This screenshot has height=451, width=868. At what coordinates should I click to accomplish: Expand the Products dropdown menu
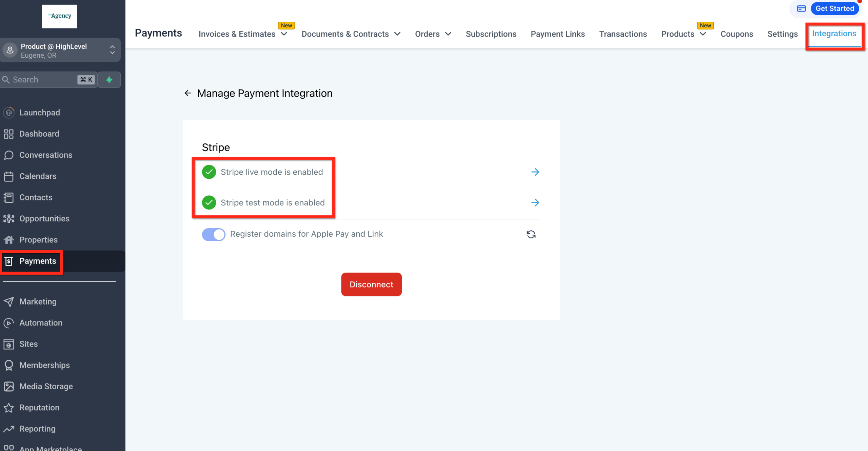click(703, 34)
